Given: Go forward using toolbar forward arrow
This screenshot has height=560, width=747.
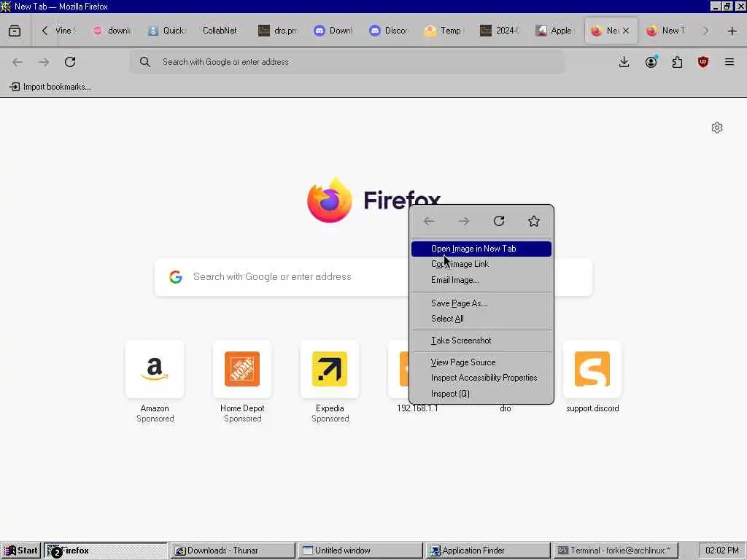Looking at the screenshot, I should coord(44,62).
